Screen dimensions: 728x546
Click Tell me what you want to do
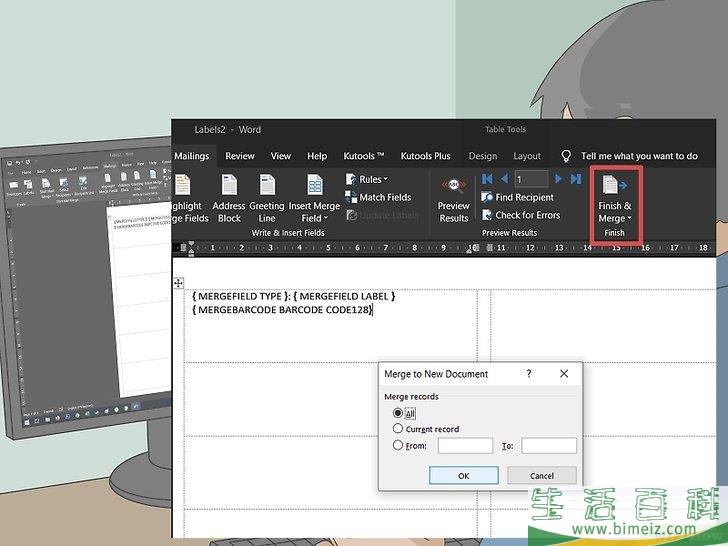[639, 156]
